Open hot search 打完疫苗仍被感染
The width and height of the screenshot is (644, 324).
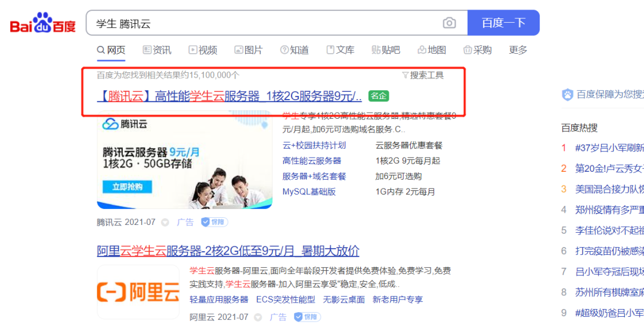tap(609, 251)
